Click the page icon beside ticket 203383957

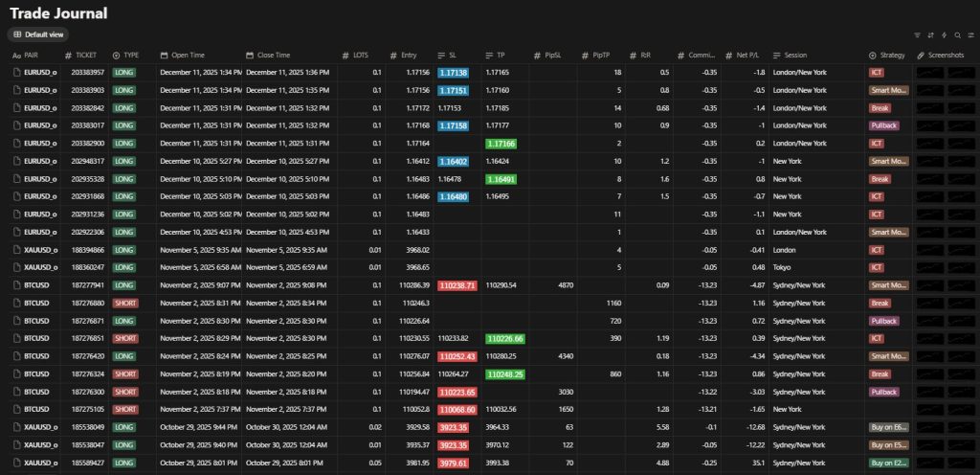click(16, 73)
